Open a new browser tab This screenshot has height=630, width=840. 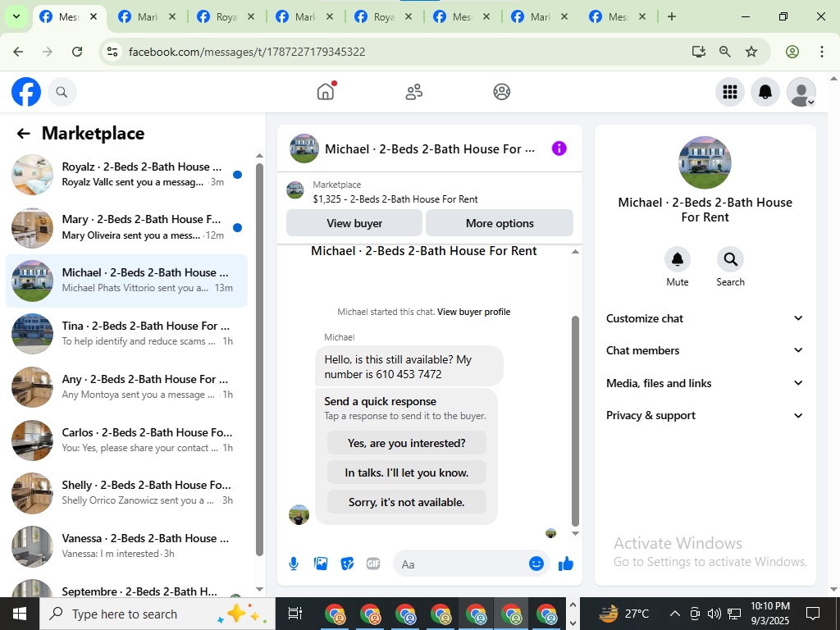(671, 16)
